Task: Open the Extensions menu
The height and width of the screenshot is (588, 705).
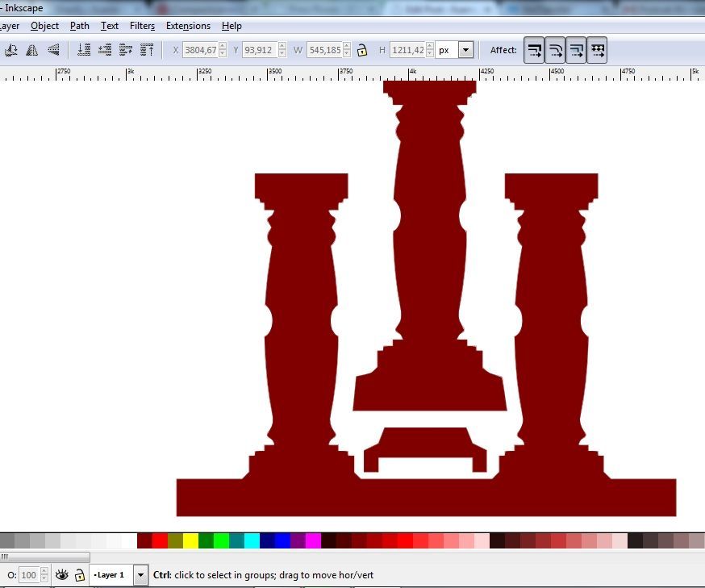Action: [188, 26]
